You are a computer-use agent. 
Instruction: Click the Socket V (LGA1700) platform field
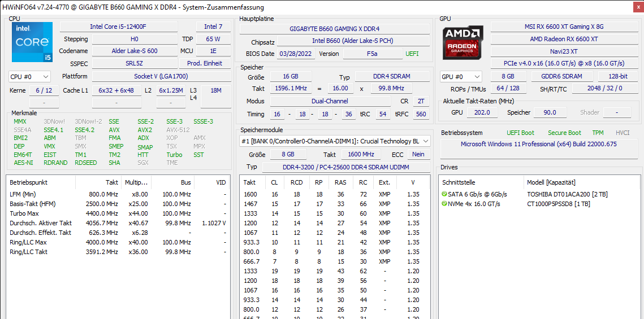[161, 76]
